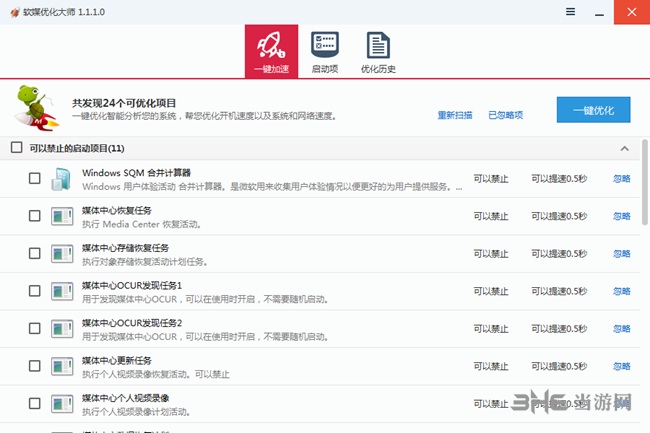Switch to the 启动项 tab label
The width and height of the screenshot is (650, 433).
point(325,69)
